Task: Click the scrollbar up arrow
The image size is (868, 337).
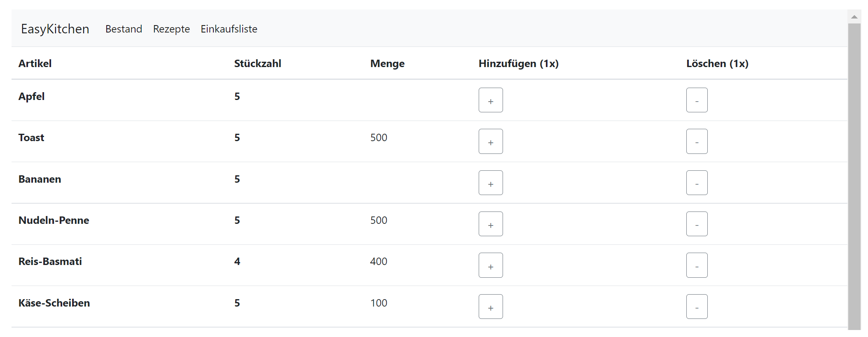Action: [x=854, y=17]
